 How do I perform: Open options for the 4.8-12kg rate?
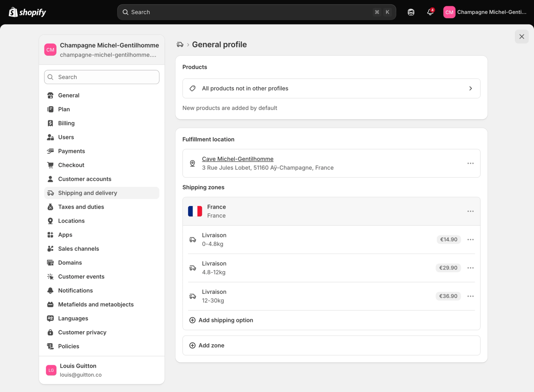point(470,268)
